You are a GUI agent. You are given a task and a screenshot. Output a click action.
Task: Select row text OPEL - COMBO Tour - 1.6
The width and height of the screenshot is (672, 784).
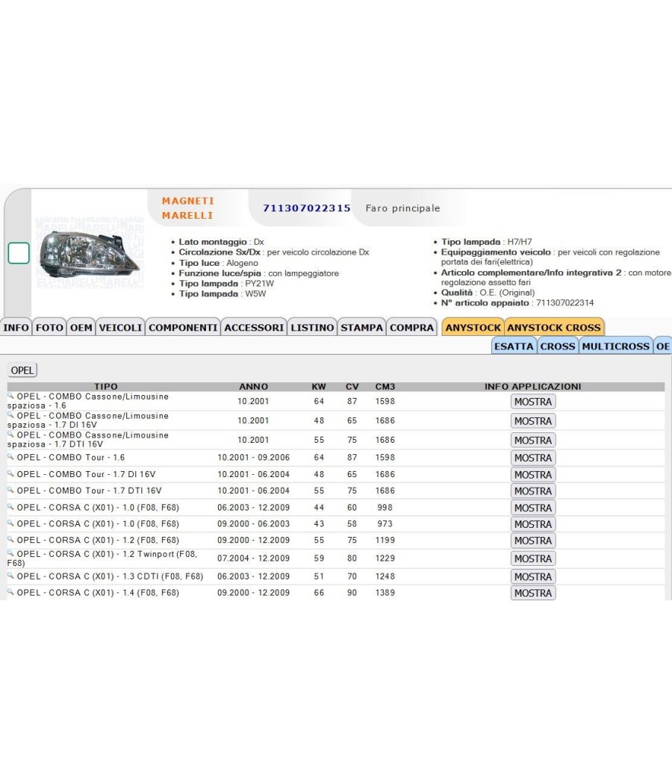tap(70, 458)
